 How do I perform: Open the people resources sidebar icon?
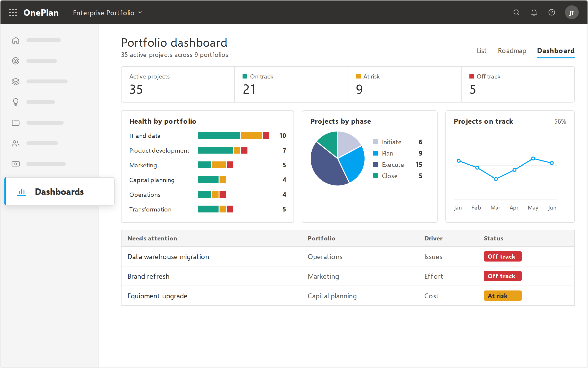click(16, 143)
